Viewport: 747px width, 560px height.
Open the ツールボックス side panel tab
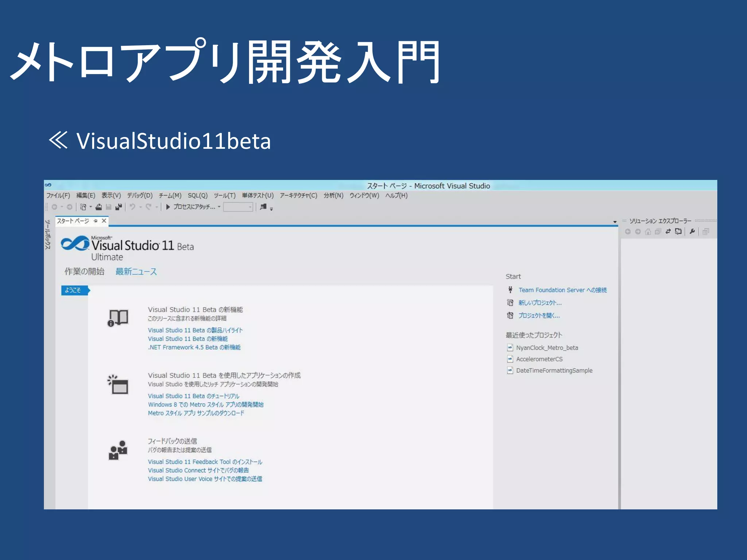click(x=47, y=234)
